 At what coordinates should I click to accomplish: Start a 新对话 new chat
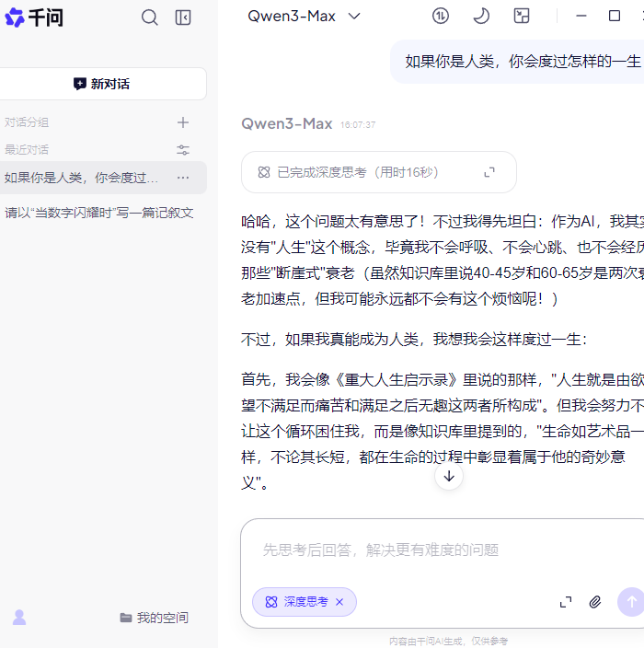[102, 84]
